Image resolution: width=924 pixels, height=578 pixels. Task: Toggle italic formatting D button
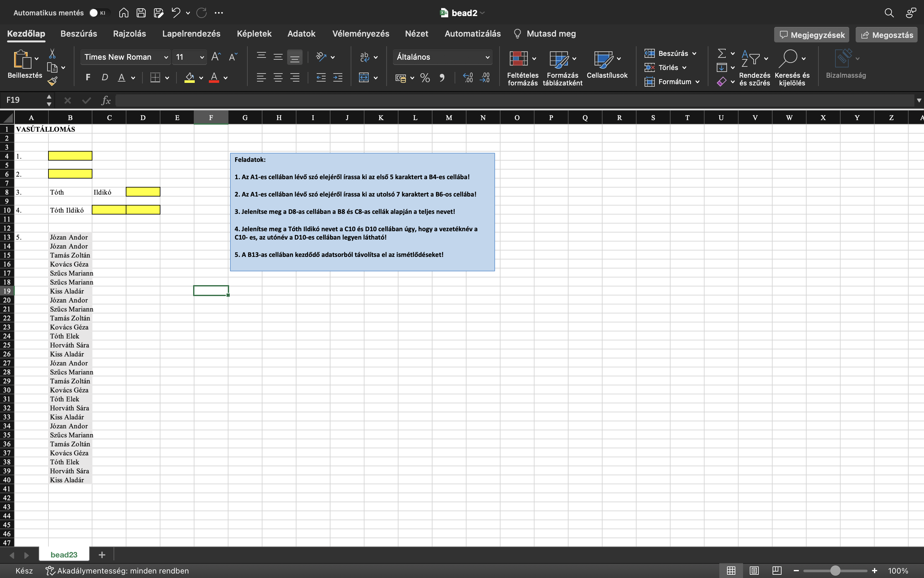(x=105, y=78)
